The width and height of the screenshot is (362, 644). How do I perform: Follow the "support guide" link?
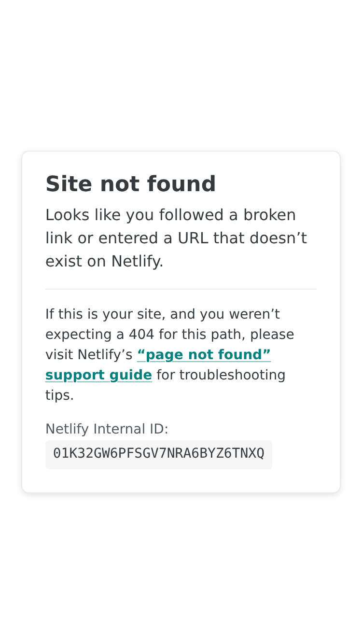click(x=98, y=375)
